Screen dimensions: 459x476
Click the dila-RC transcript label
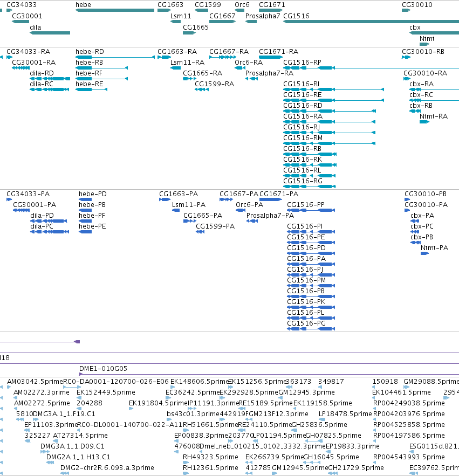(x=42, y=84)
